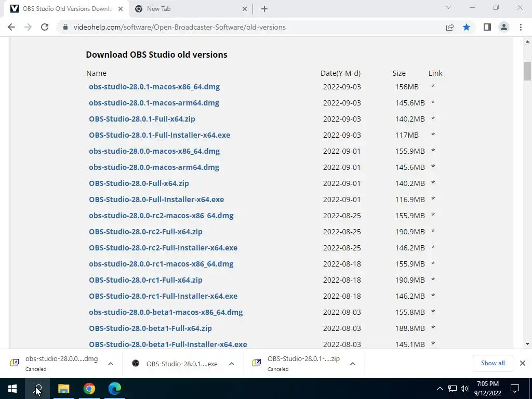Download obs-studio-28.0.0-macos-x86_64.dmg
The height and width of the screenshot is (399, 532).
pyautogui.click(x=154, y=151)
